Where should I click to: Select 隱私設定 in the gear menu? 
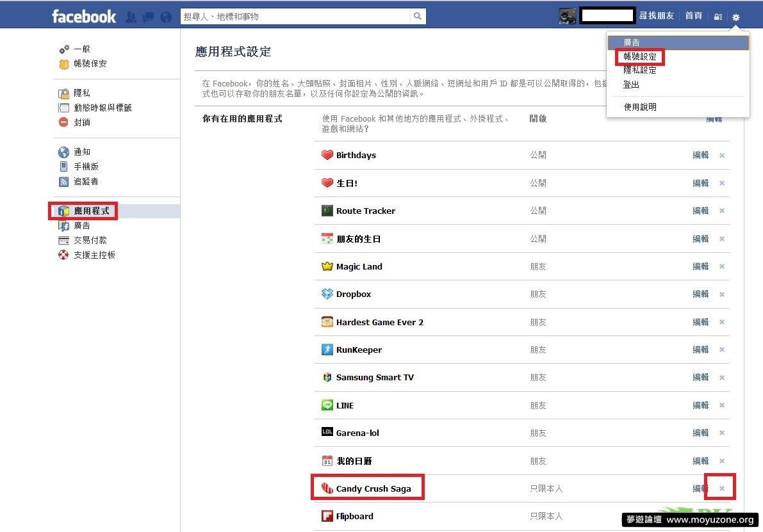640,70
